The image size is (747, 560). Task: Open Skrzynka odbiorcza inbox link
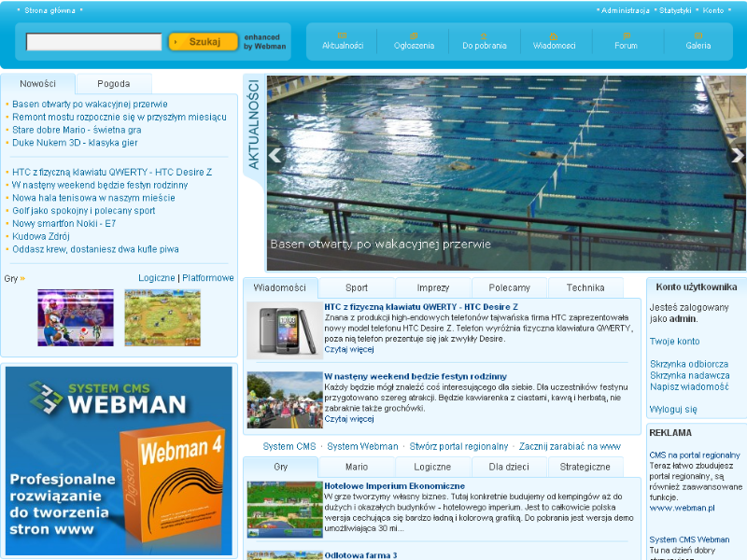pos(689,364)
